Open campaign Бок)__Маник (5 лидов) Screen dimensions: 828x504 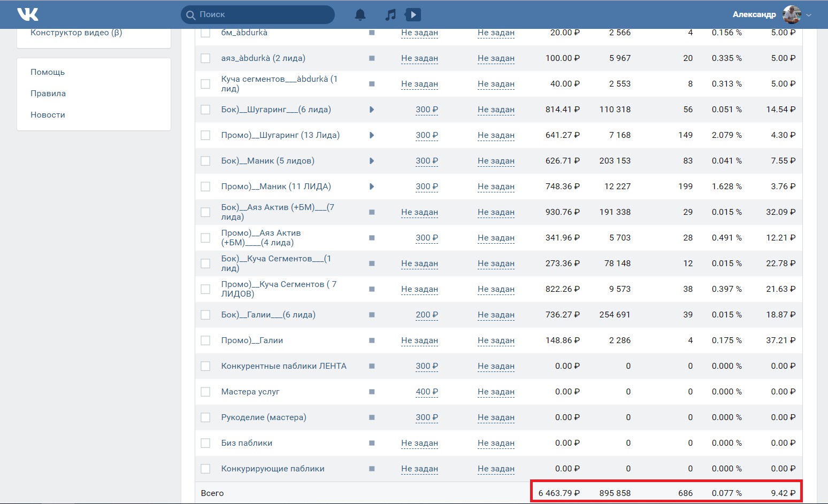268,161
